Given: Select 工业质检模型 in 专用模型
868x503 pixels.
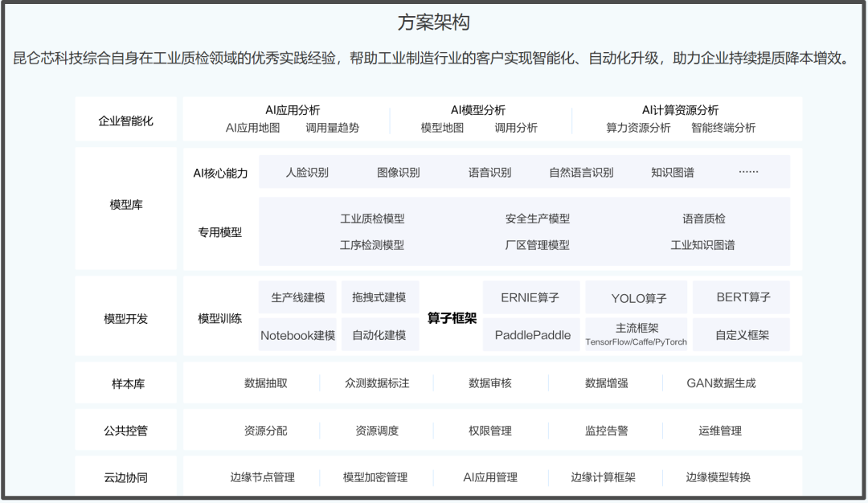Looking at the screenshot, I should click(372, 219).
